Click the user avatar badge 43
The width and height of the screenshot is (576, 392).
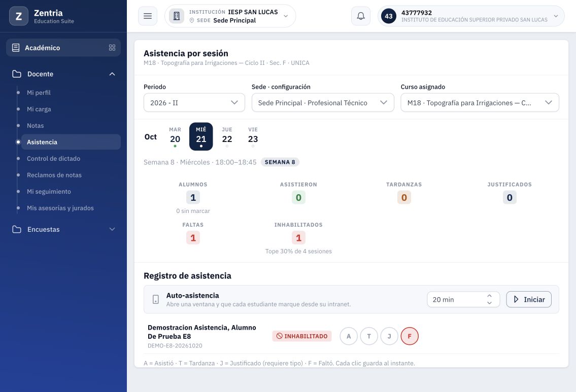[x=389, y=16]
